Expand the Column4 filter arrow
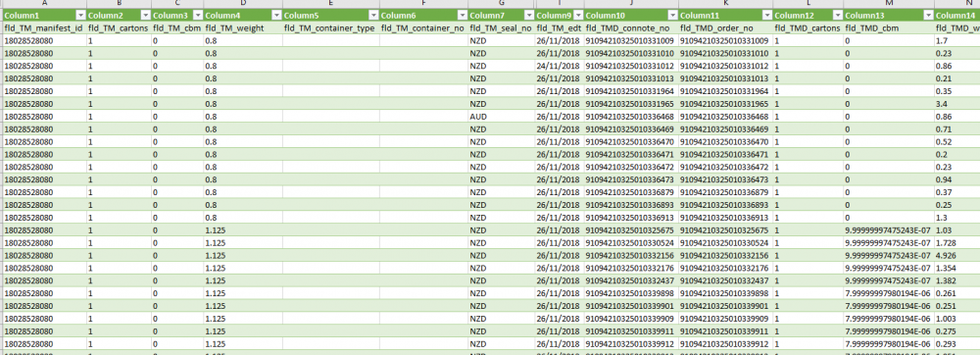The height and width of the screenshot is (355, 980). [x=275, y=15]
